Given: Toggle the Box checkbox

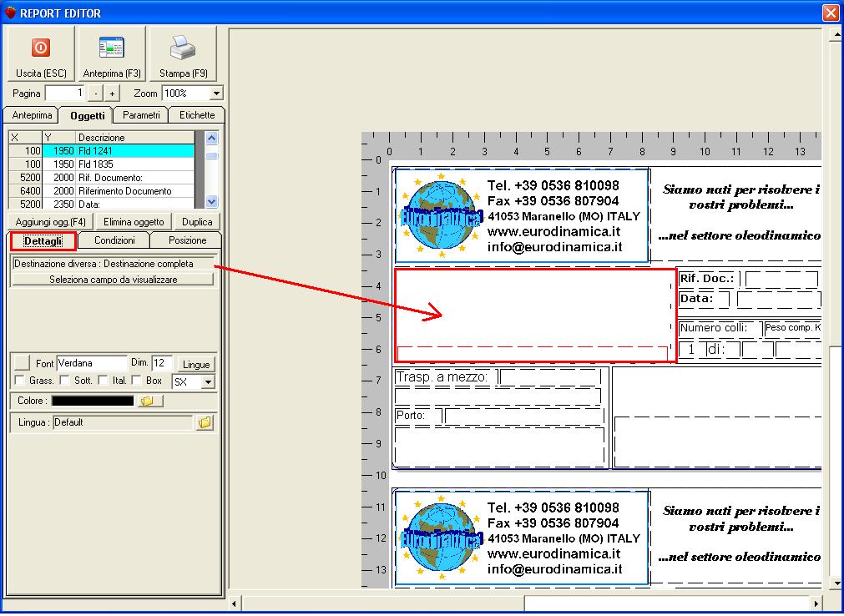Looking at the screenshot, I should pos(137,381).
